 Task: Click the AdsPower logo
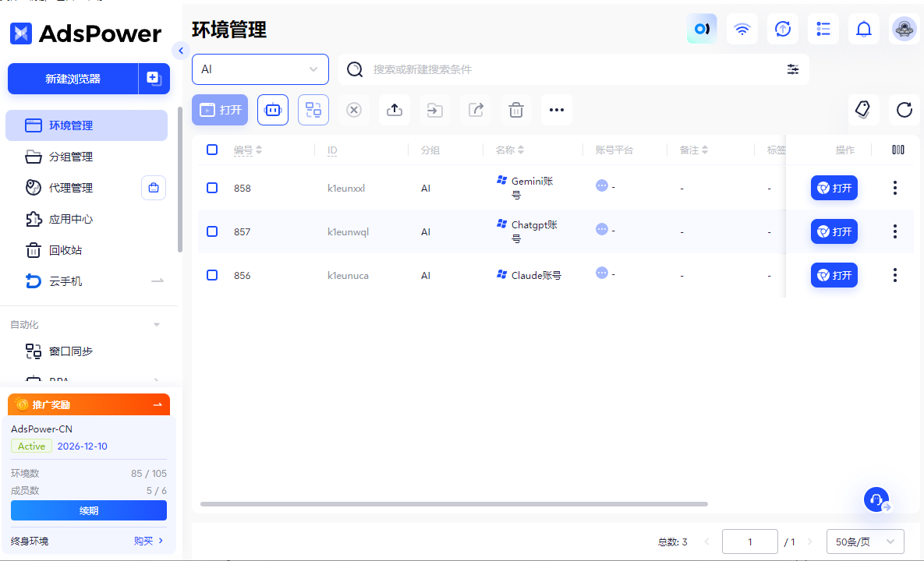[x=86, y=34]
